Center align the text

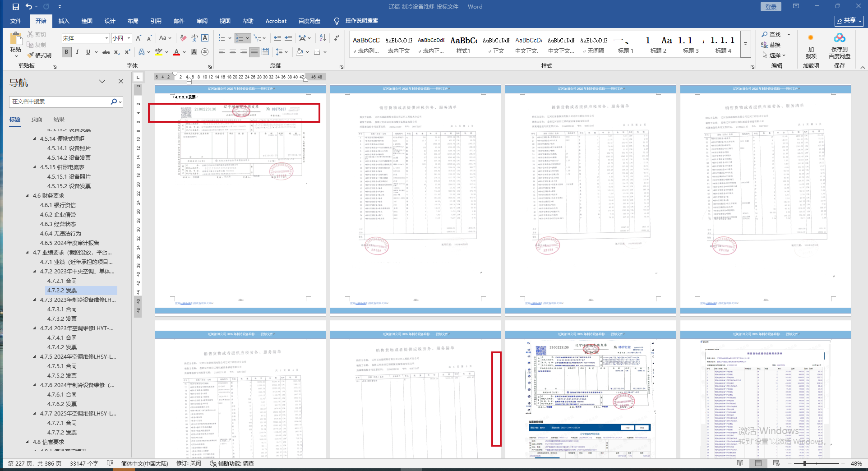(232, 52)
